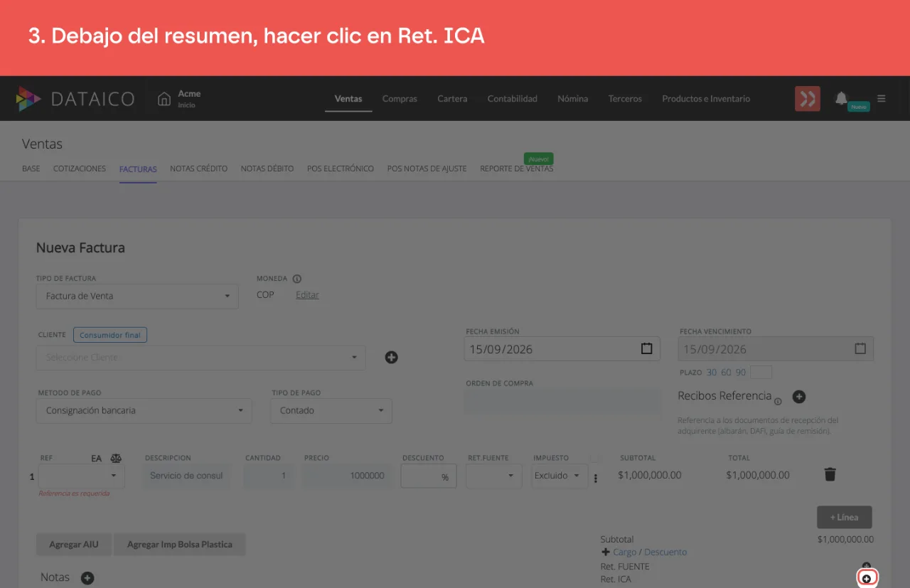
Task: Click the DATAICO logo
Action: [x=75, y=99]
